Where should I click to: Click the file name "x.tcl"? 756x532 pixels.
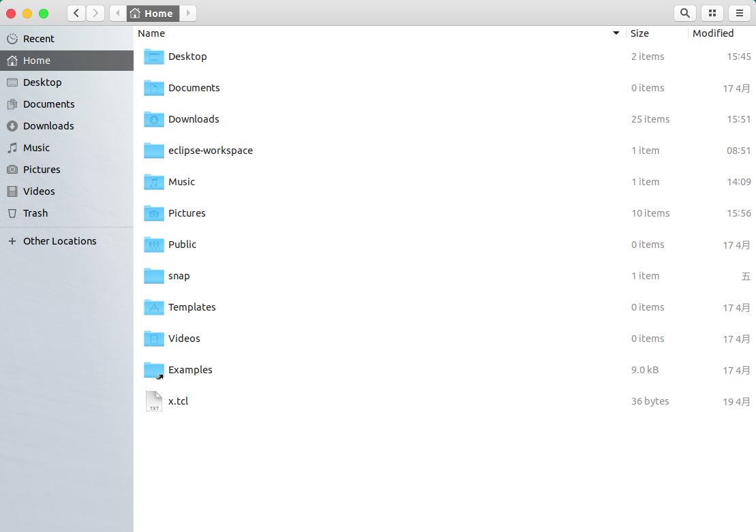pyautogui.click(x=178, y=401)
